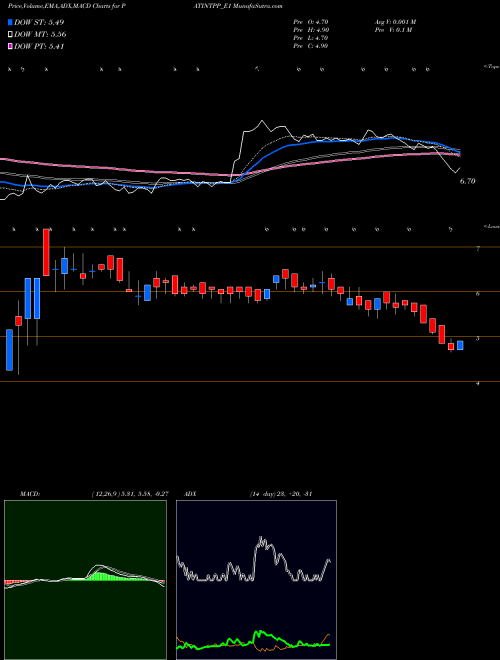
Task: Click the blue DOW ST legend swatch
Action: coord(10,22)
